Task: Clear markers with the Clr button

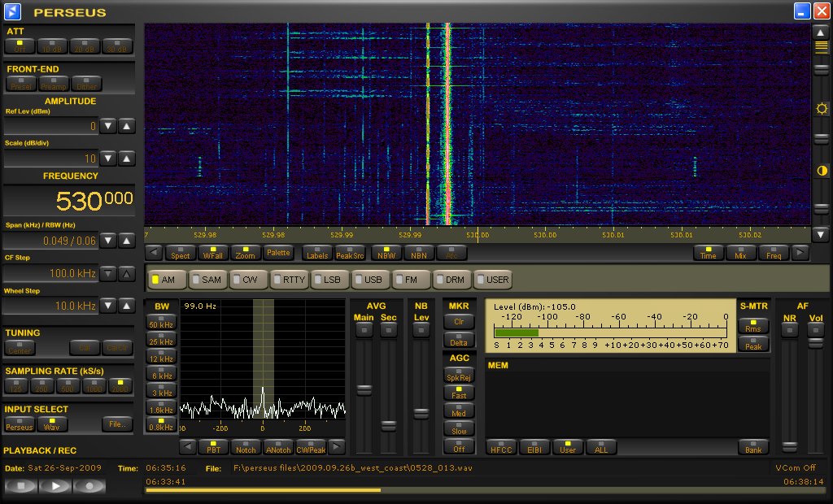Action: (459, 321)
